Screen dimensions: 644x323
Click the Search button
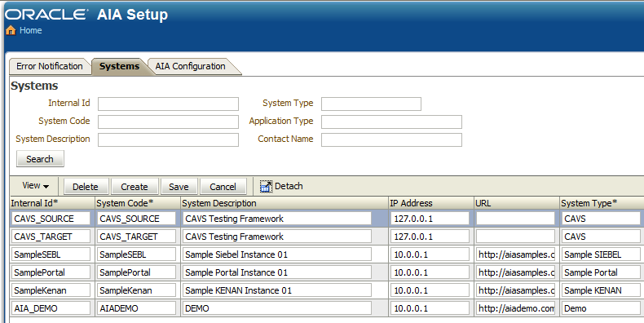tap(40, 159)
